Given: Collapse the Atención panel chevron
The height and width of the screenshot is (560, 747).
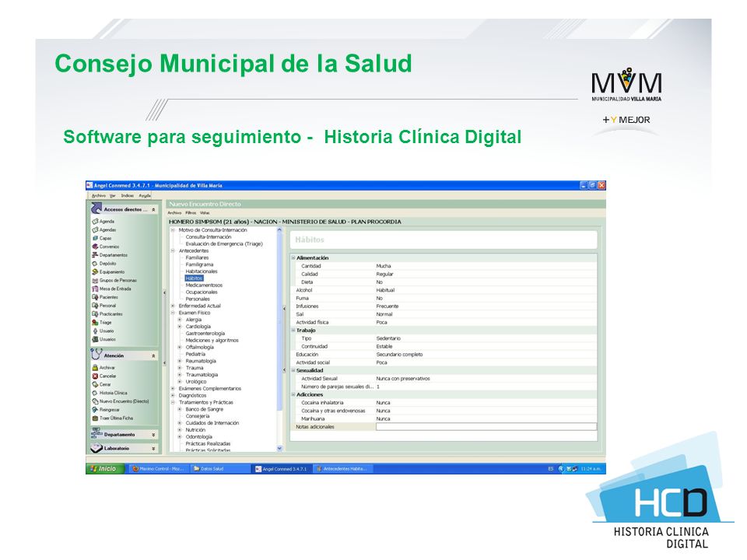Looking at the screenshot, I should tap(153, 355).
